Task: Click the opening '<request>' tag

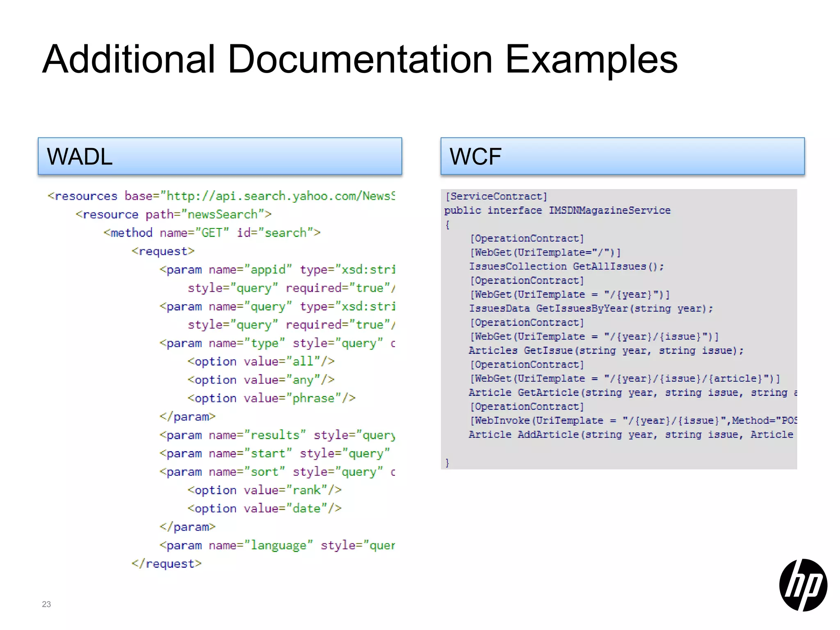Action: coord(163,251)
